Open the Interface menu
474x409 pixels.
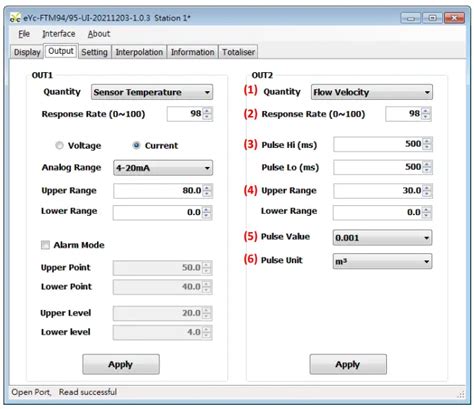point(59,34)
